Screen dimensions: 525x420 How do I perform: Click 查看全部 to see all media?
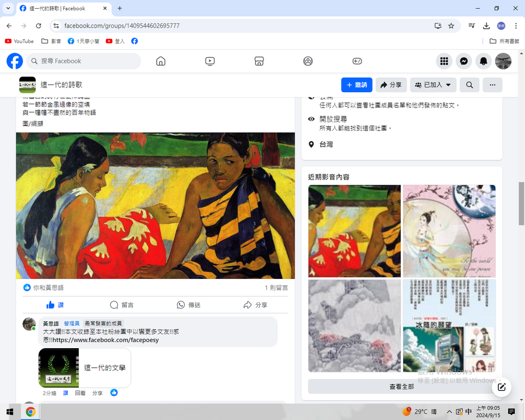tap(401, 387)
